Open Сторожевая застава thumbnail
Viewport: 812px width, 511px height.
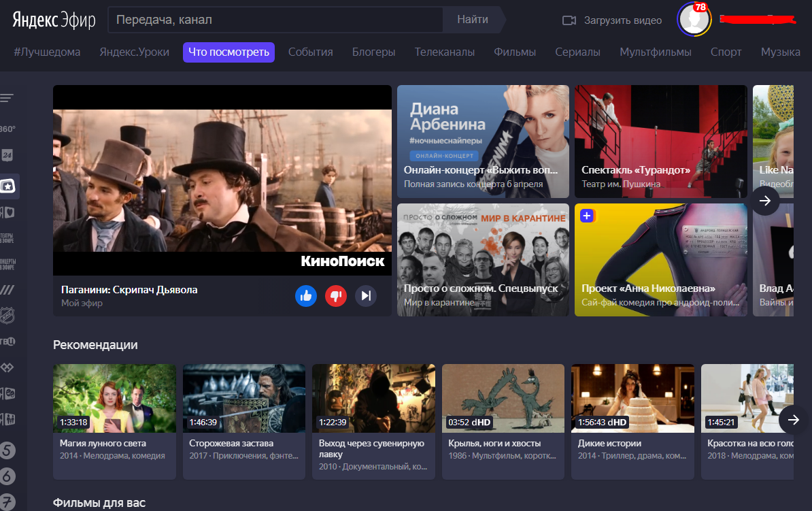(244, 398)
